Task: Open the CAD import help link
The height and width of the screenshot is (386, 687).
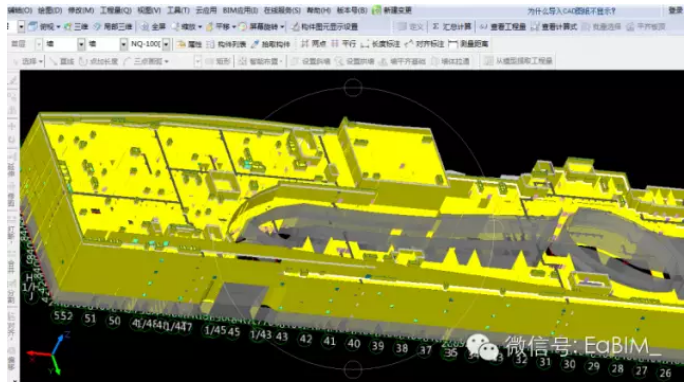Action: click(571, 11)
